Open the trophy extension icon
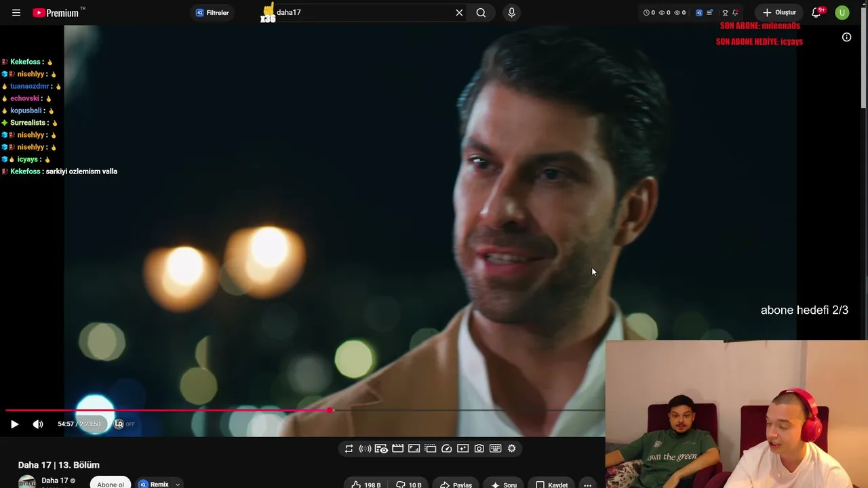Screen dimensions: 868x488 (725, 13)
